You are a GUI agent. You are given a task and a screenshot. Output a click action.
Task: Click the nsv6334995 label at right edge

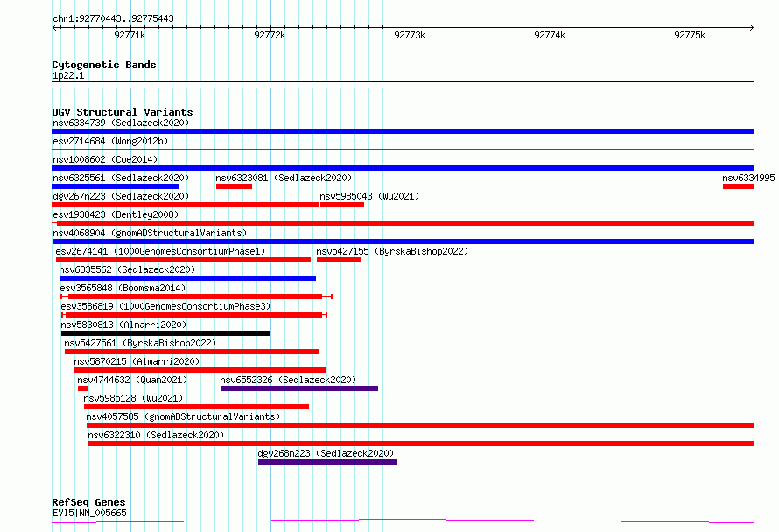point(748,178)
